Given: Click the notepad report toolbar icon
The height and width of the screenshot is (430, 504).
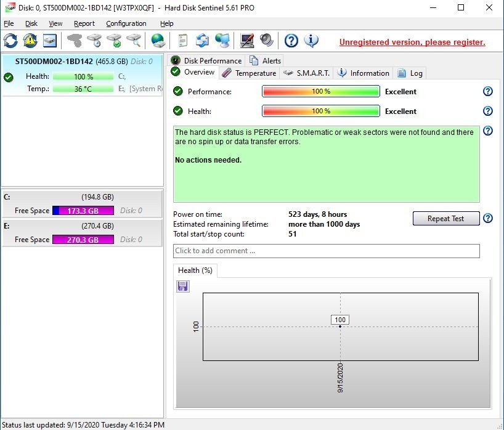Looking at the screenshot, I should click(x=182, y=41).
